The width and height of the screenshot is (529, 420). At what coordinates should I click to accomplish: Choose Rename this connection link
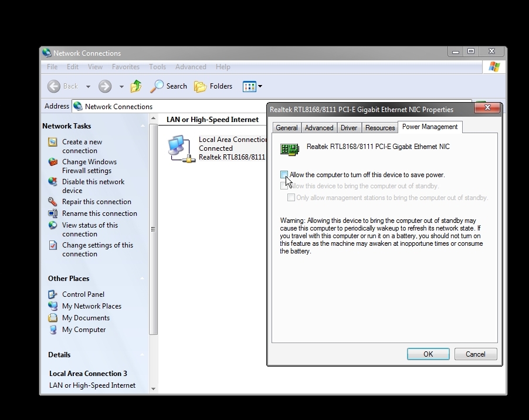coord(100,214)
